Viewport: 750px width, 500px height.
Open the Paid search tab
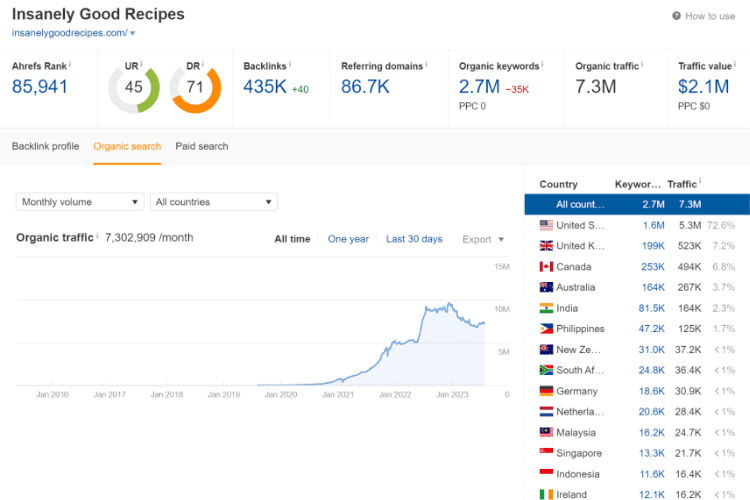(202, 146)
